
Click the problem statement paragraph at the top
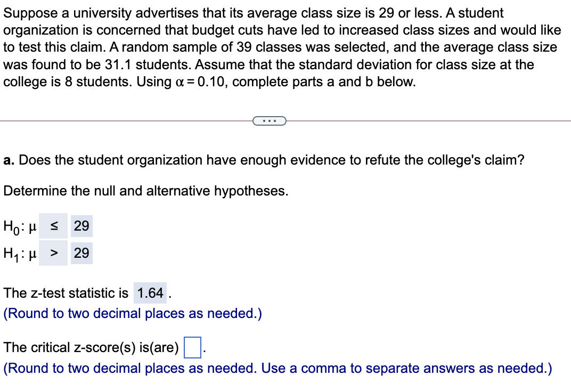(282, 47)
